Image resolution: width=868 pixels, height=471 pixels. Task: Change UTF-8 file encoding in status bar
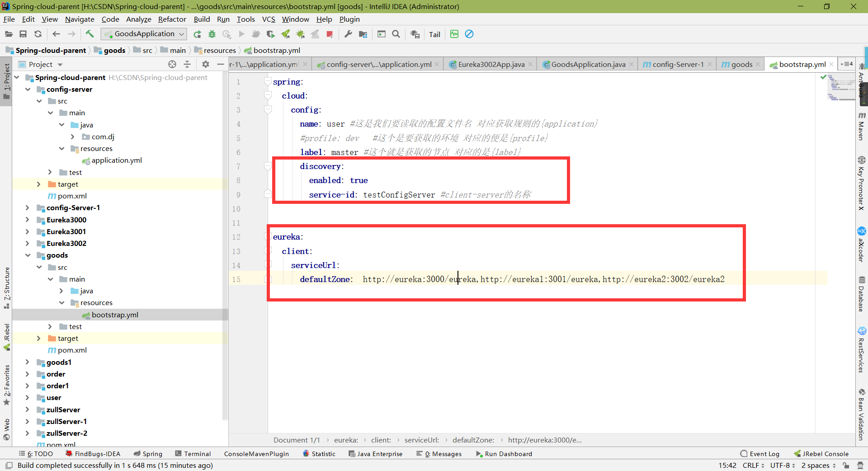point(782,465)
